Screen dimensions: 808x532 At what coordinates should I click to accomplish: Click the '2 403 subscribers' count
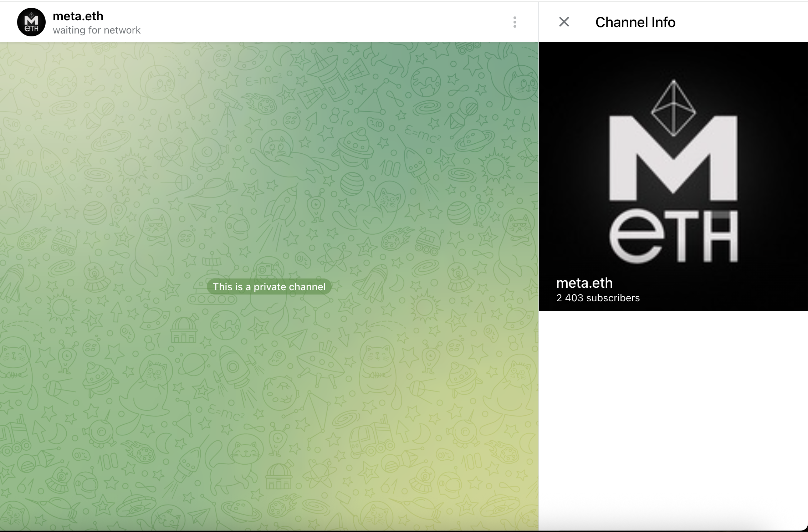[598, 298]
